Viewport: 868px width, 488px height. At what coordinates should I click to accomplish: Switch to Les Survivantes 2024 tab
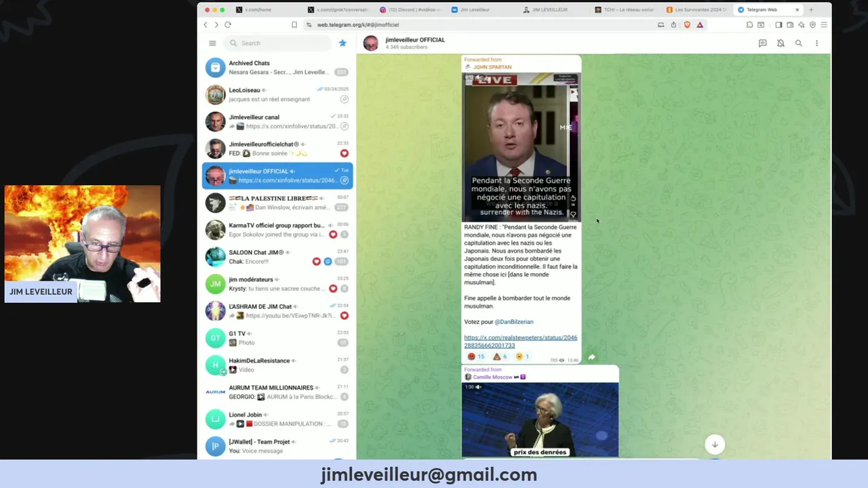[696, 9]
